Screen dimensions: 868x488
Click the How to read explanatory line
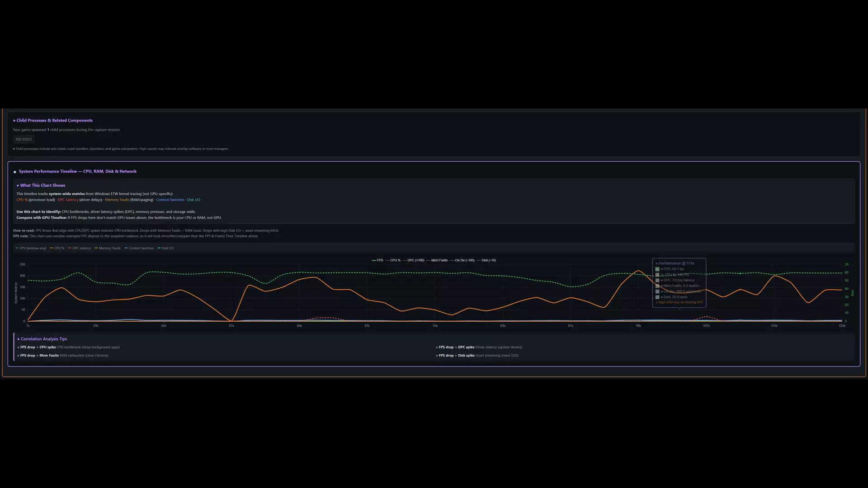146,230
